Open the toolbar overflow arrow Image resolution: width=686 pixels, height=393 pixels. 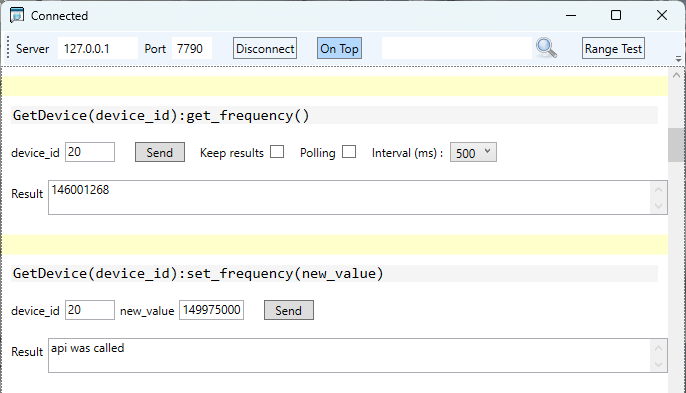pyautogui.click(x=678, y=58)
